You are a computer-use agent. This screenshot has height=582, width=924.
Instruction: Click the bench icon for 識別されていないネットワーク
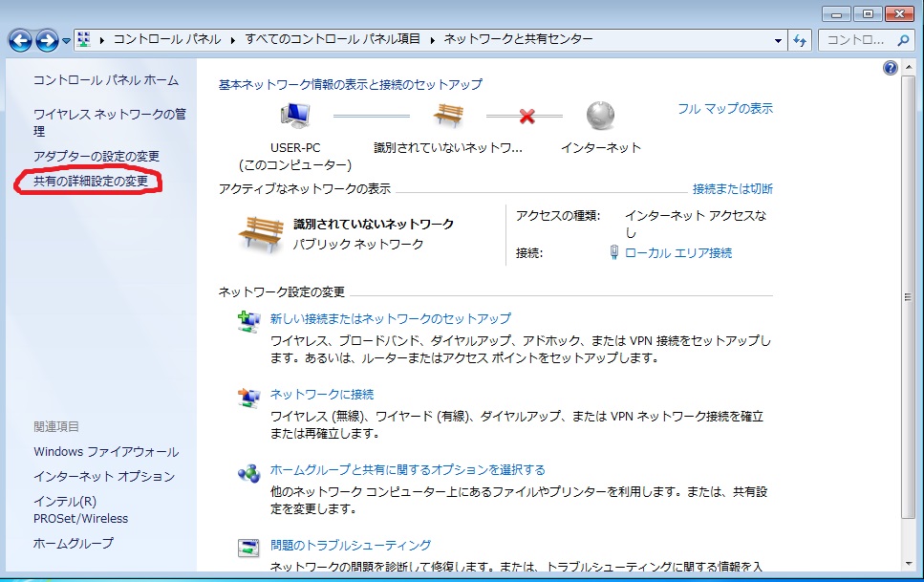pyautogui.click(x=447, y=115)
